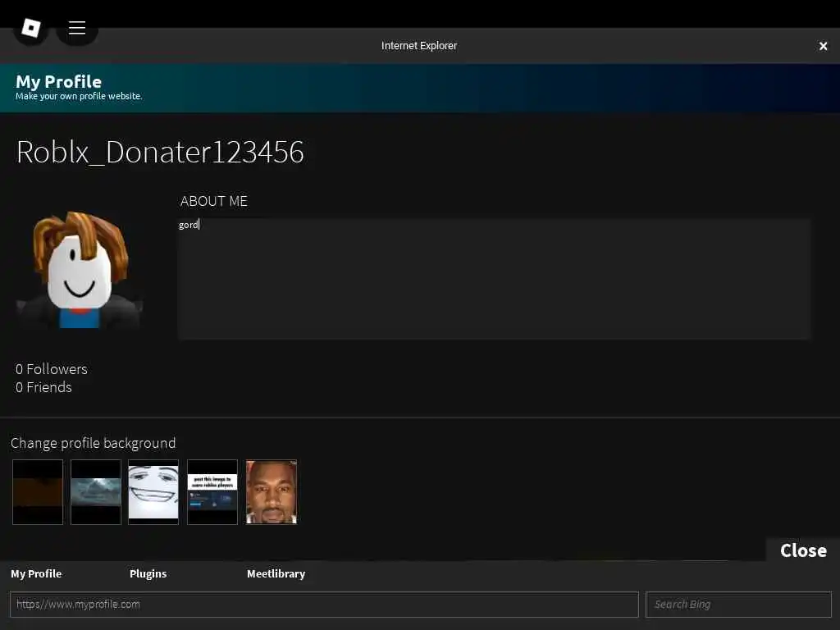The width and height of the screenshot is (840, 630).
Task: Click the username Roblx_Donater123456
Action: coord(160,152)
